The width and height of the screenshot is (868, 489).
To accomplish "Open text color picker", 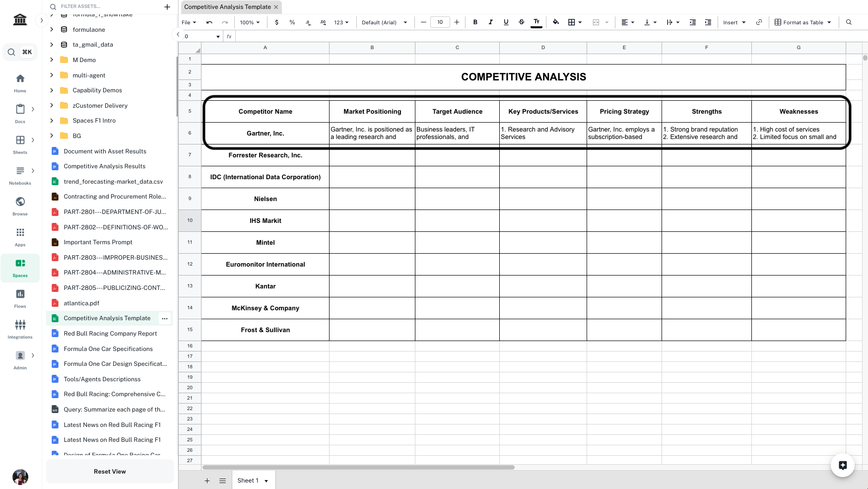I will tap(536, 22).
